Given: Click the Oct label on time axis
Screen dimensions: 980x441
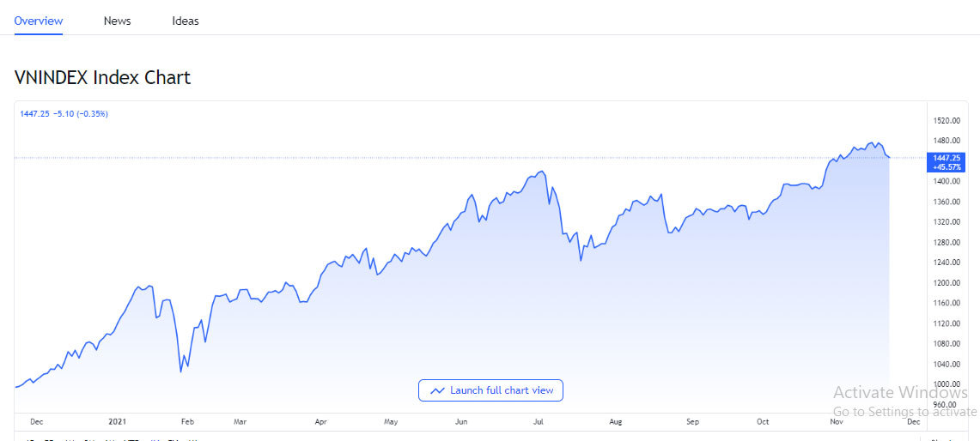Looking at the screenshot, I should click(x=763, y=422).
